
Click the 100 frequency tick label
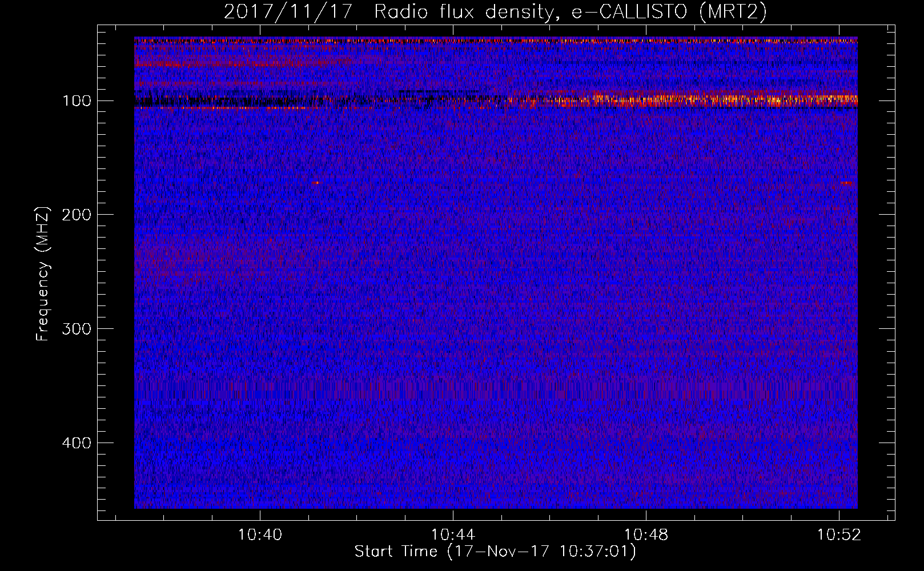point(77,101)
